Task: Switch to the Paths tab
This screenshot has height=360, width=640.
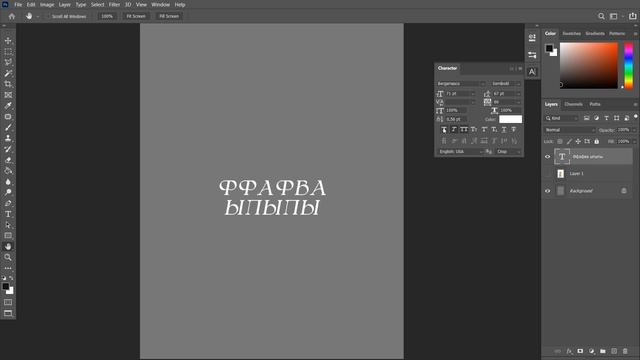Action: [595, 104]
